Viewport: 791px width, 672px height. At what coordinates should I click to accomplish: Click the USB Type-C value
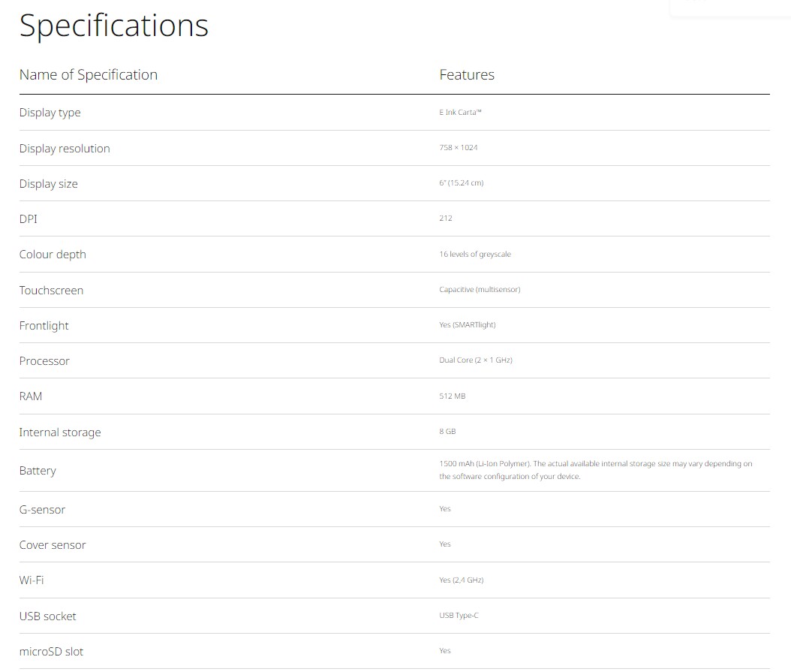click(459, 616)
